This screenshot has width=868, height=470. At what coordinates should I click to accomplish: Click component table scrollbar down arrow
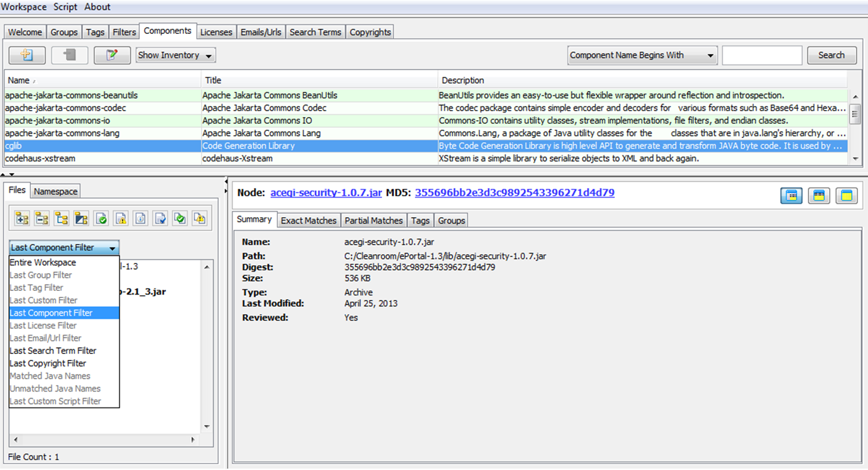[x=855, y=159]
